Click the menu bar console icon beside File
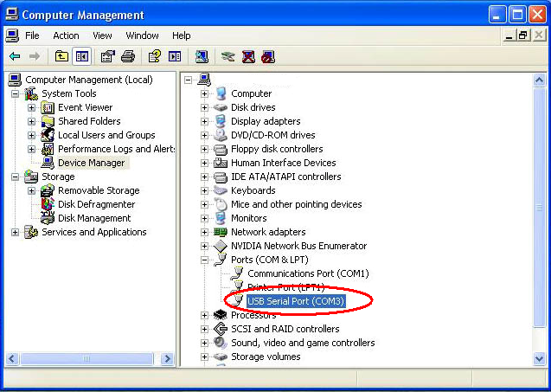Image resolution: width=551 pixels, height=392 pixels. [x=12, y=35]
